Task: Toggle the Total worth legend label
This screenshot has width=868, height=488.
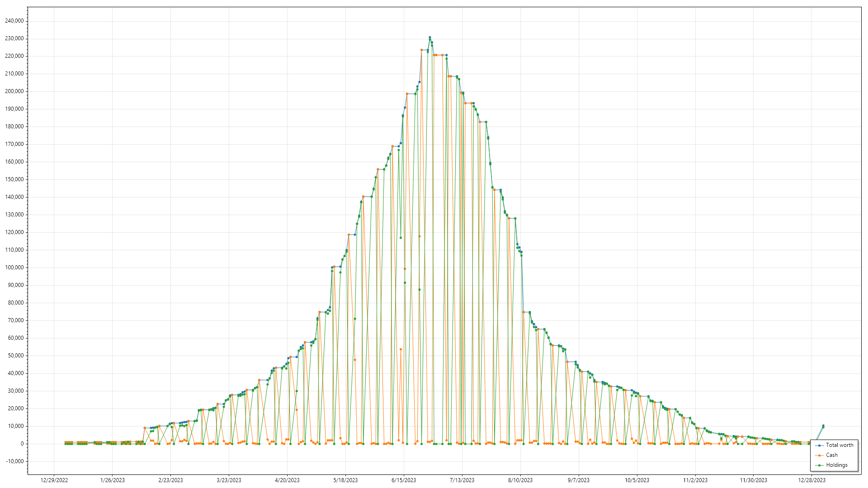Action: (840, 445)
